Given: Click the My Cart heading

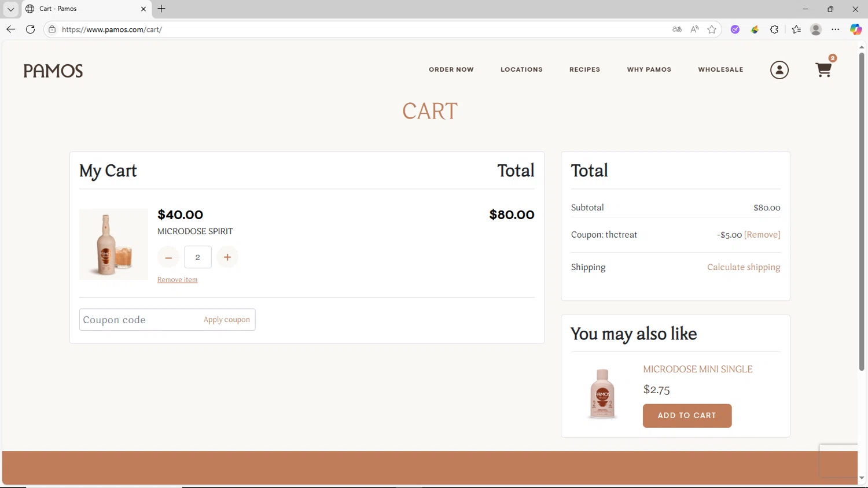Looking at the screenshot, I should (x=108, y=171).
